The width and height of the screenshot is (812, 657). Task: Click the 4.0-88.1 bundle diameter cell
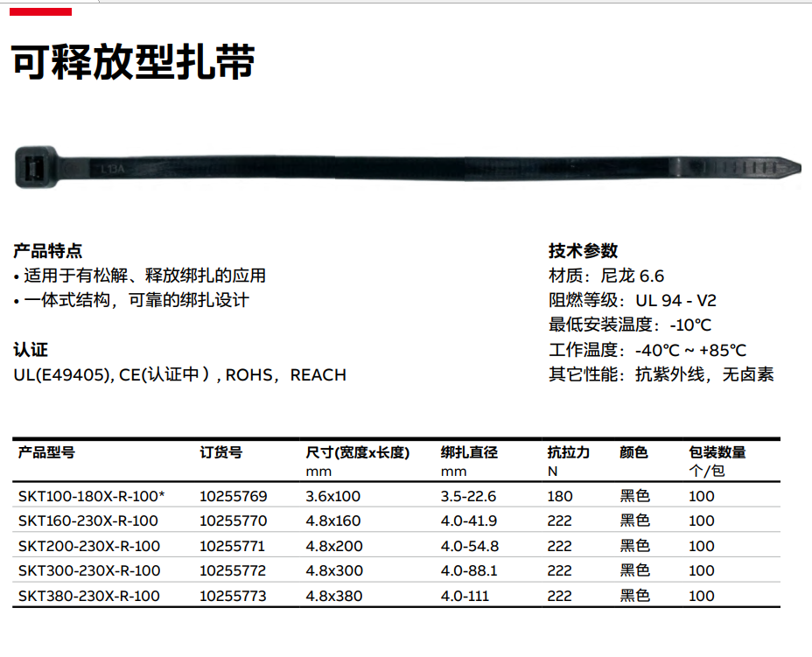pos(470,570)
